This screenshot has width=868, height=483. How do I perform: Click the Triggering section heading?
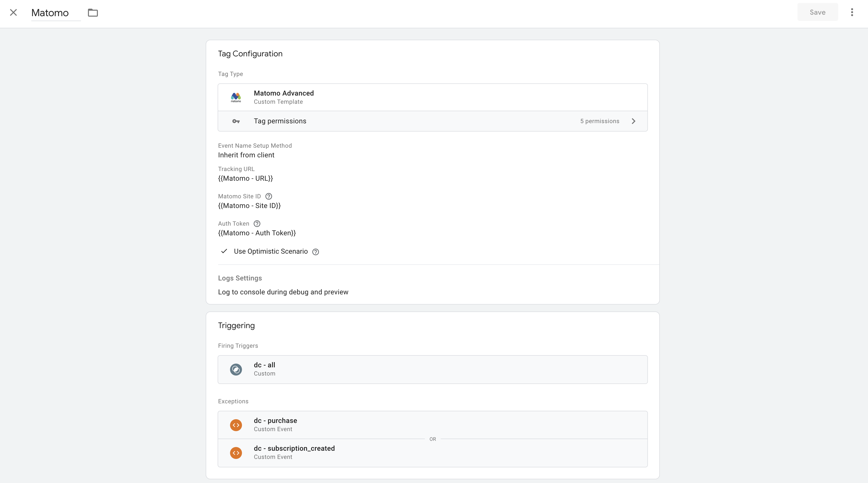click(236, 325)
